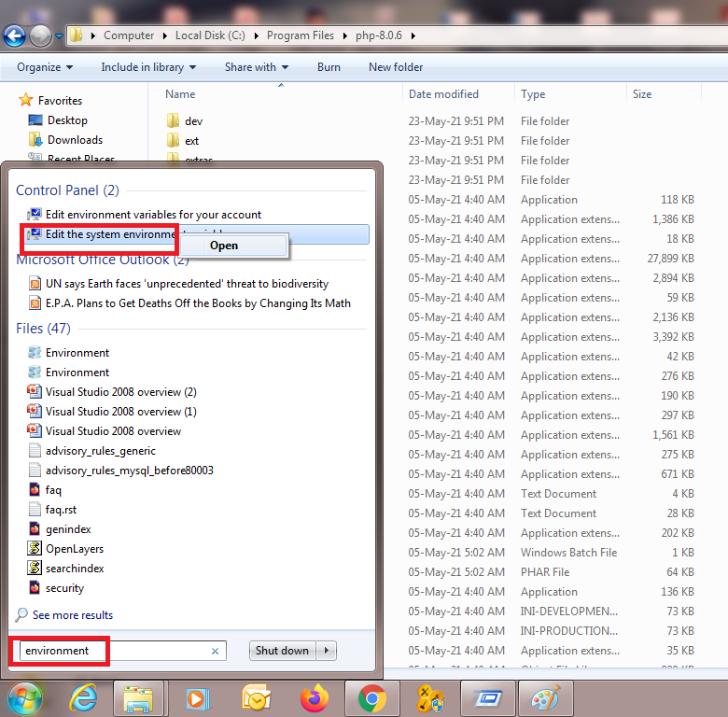This screenshot has width=728, height=717.
Task: Click the environment search input field
Action: coord(112,651)
